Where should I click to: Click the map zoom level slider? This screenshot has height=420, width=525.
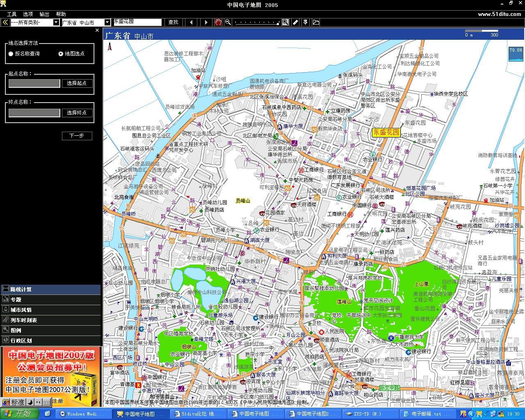[x=256, y=22]
